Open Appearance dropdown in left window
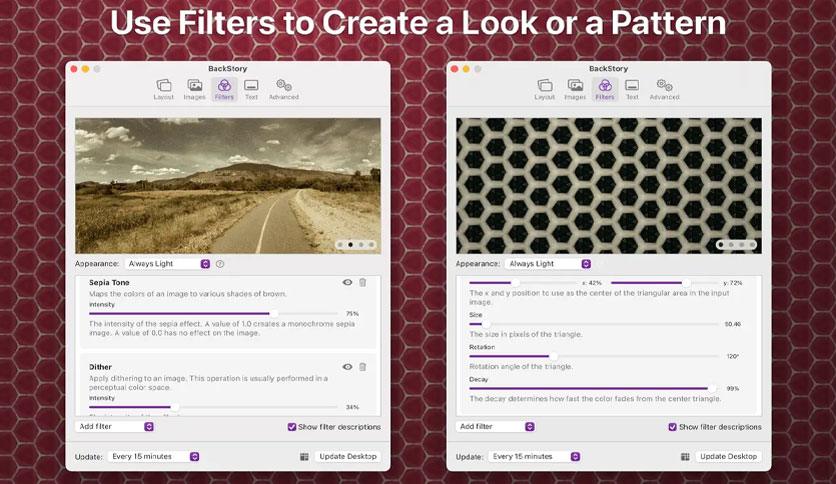 tap(167, 264)
